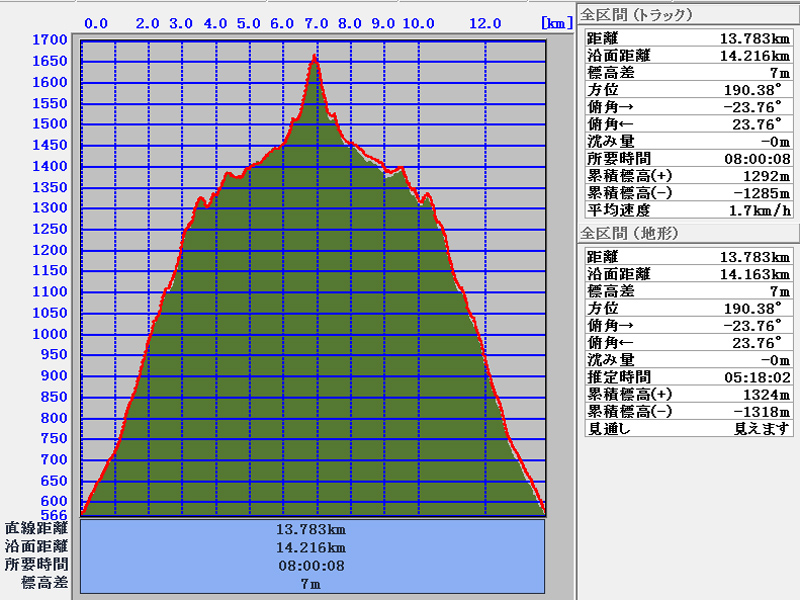Select the 見通し row showing 見えます
Viewport: 800px width, 600px height.
coord(688,428)
